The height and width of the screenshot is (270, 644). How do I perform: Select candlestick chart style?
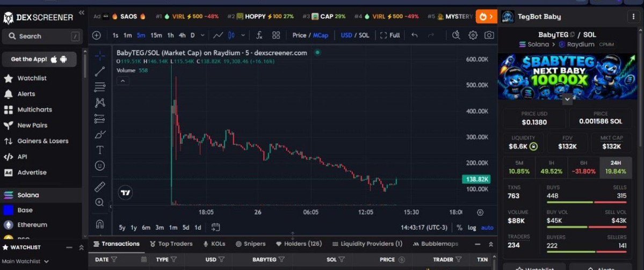231,35
